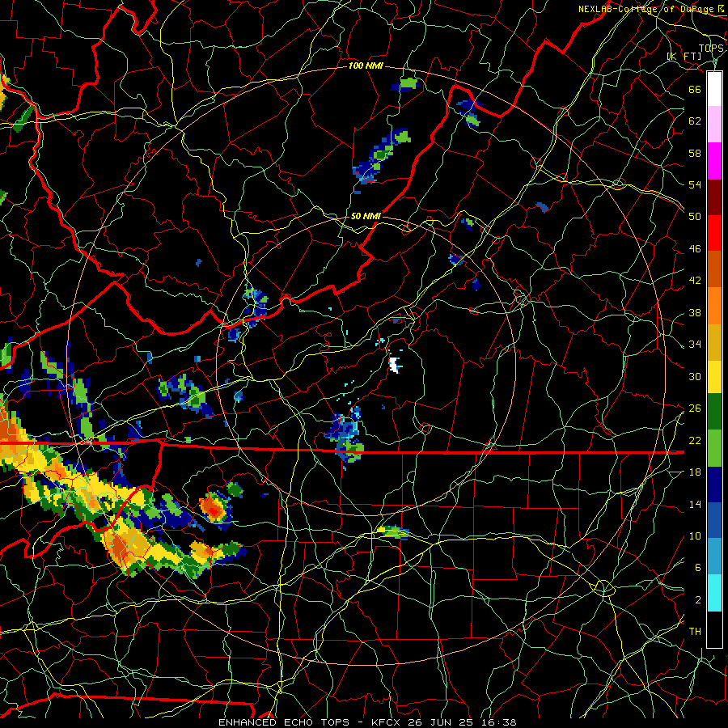728x728 pixels.
Task: Click the 'ENHANCED ECHO TOPS' title text
Action: 283,722
